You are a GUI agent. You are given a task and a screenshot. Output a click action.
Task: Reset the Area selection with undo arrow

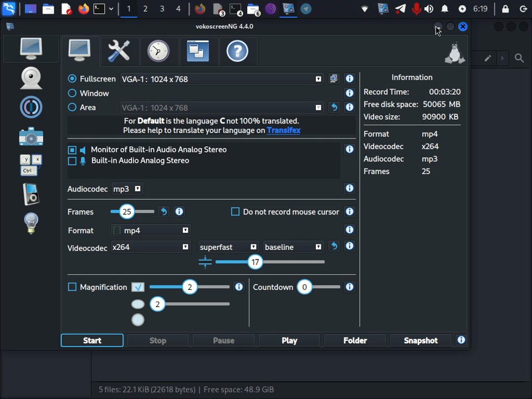coord(334,107)
